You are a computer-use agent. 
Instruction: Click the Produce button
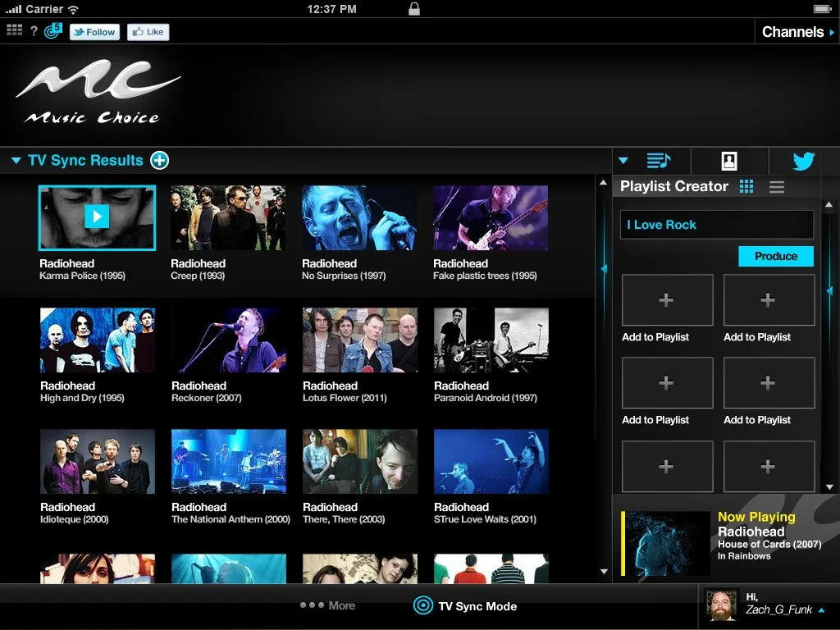[776, 256]
